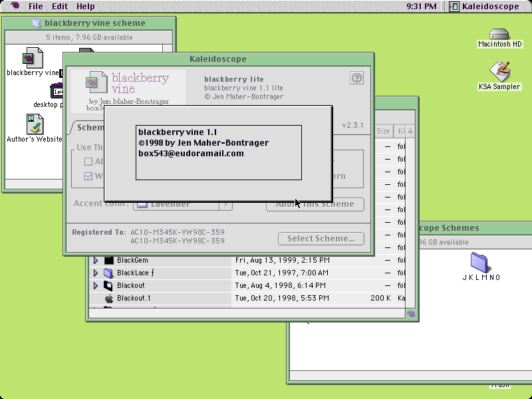Screen dimensions: 532x399
Task: Expand the Blackout folder row
Action: (x=95, y=285)
